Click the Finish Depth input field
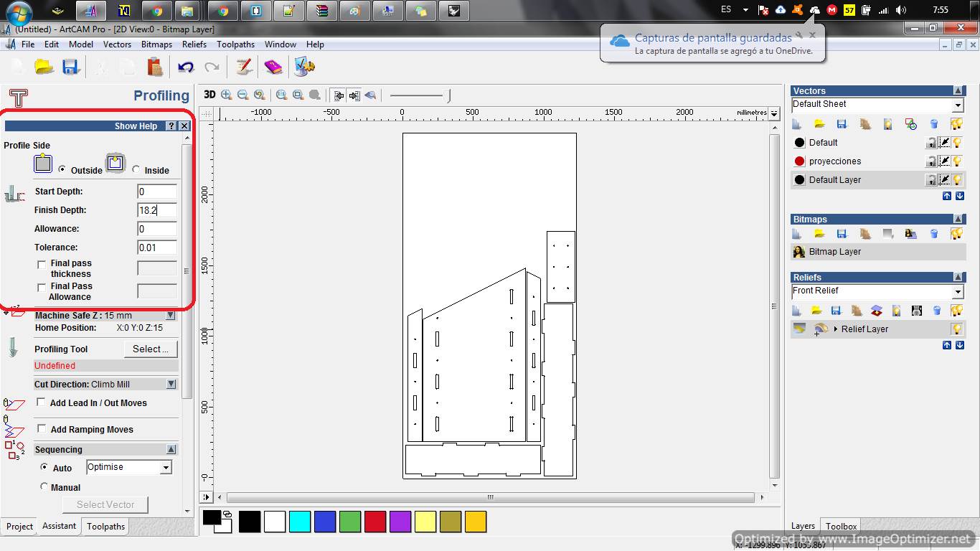The image size is (980, 551). [157, 210]
